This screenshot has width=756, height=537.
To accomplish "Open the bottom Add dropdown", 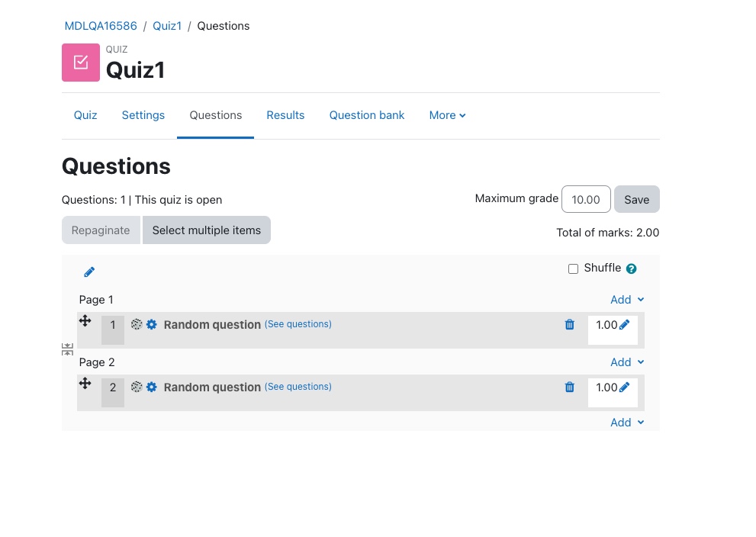I will [627, 423].
